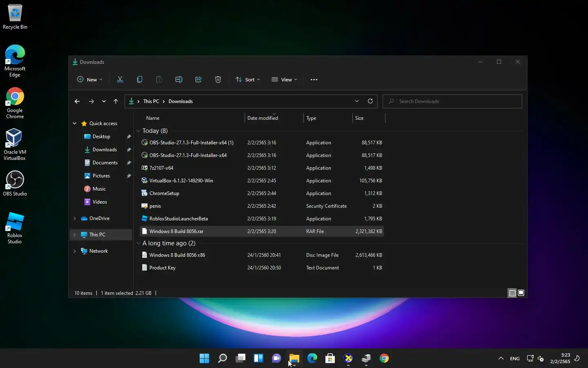Image resolution: width=588 pixels, height=368 pixels.
Task: Show hidden system tray icons
Action: pos(501,359)
